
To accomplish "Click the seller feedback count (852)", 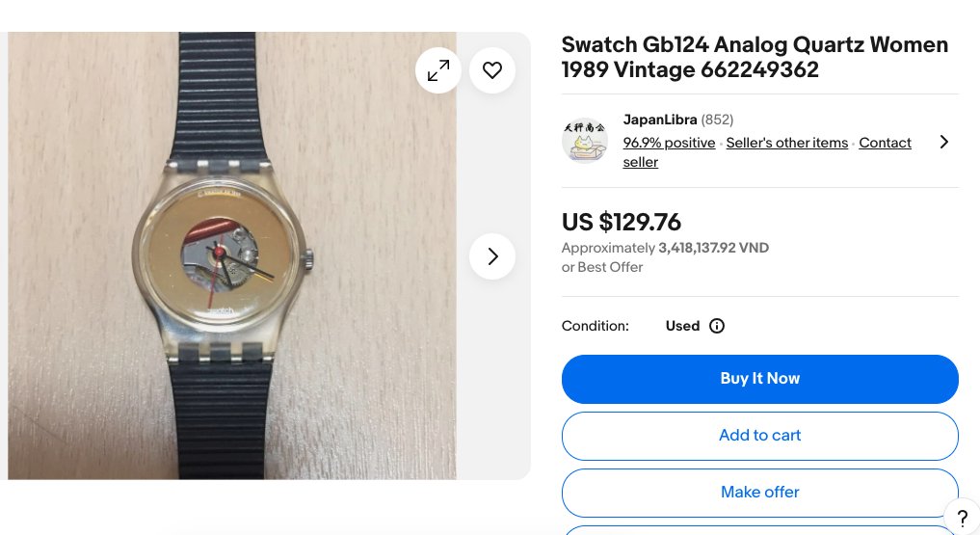I will [717, 120].
